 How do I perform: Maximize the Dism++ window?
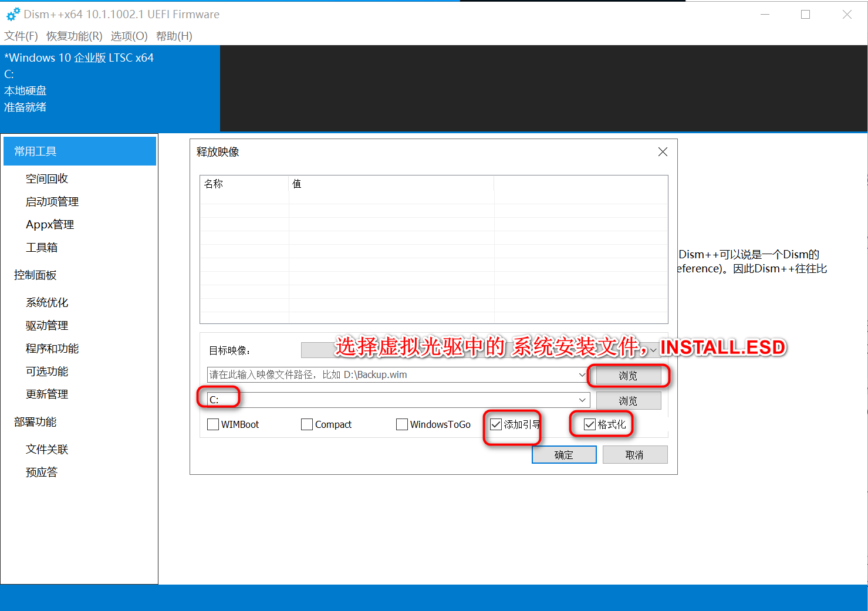tap(806, 14)
